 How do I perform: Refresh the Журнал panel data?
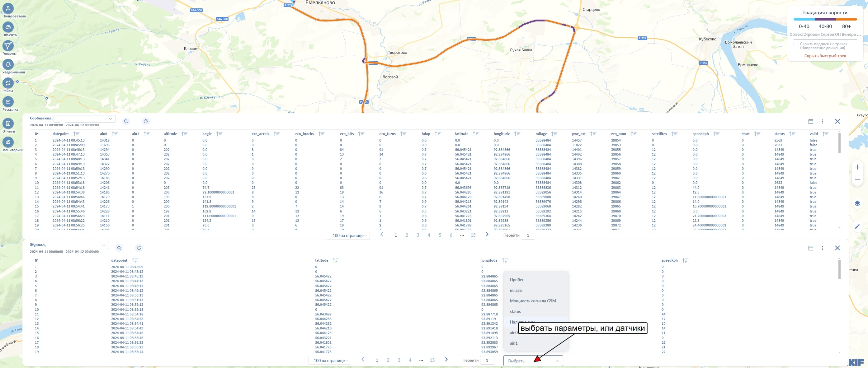tap(139, 248)
